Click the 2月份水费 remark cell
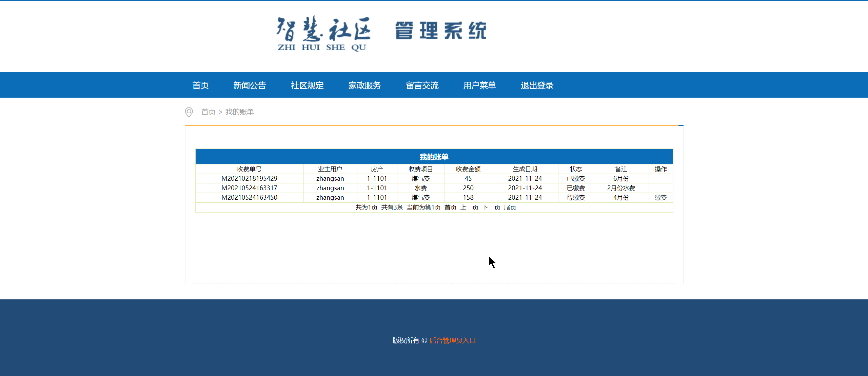 click(621, 188)
